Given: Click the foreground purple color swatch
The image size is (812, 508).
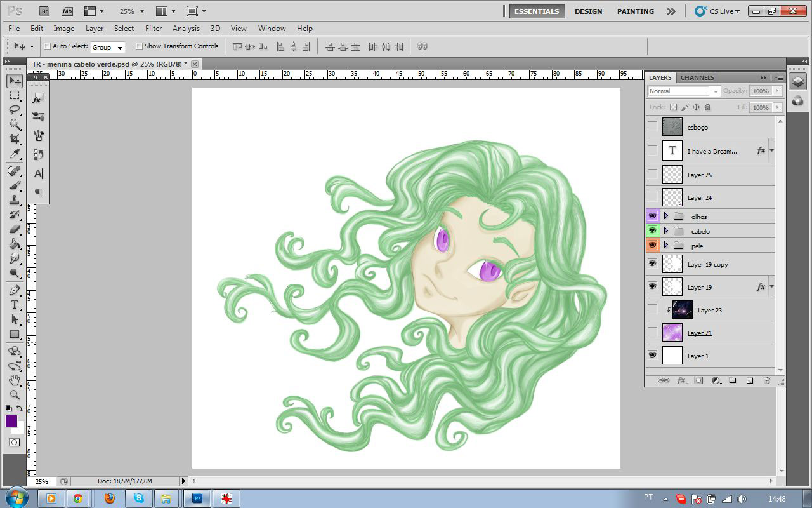Looking at the screenshot, I should point(11,421).
